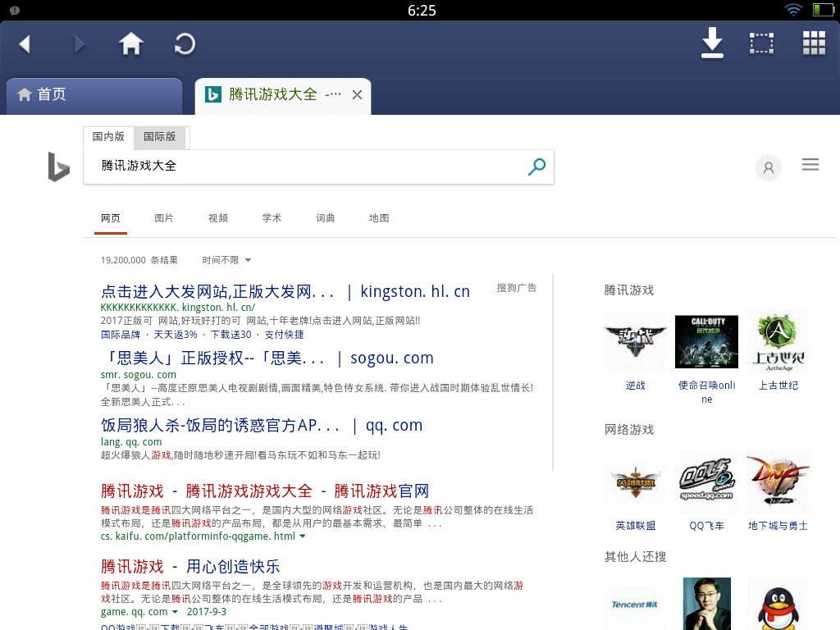Open the 饭局狼人杀 qq.com result
The height and width of the screenshot is (630, 840).
pyautogui.click(x=262, y=426)
